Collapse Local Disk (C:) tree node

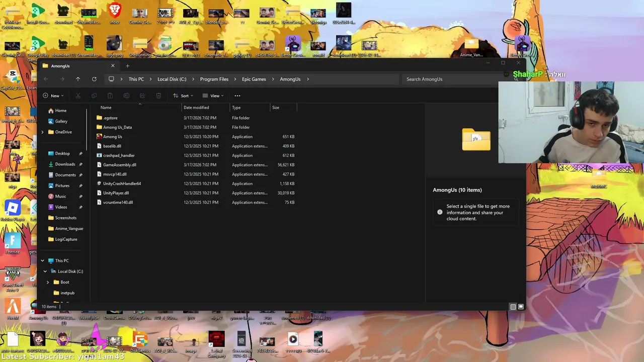click(x=45, y=271)
